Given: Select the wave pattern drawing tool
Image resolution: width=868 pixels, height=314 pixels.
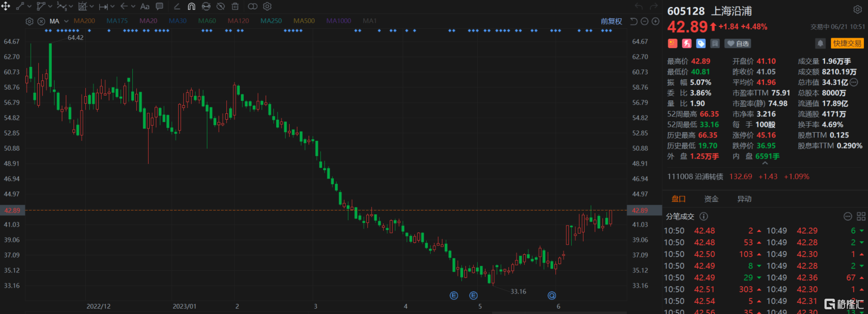Looking at the screenshot, I should (x=62, y=6).
